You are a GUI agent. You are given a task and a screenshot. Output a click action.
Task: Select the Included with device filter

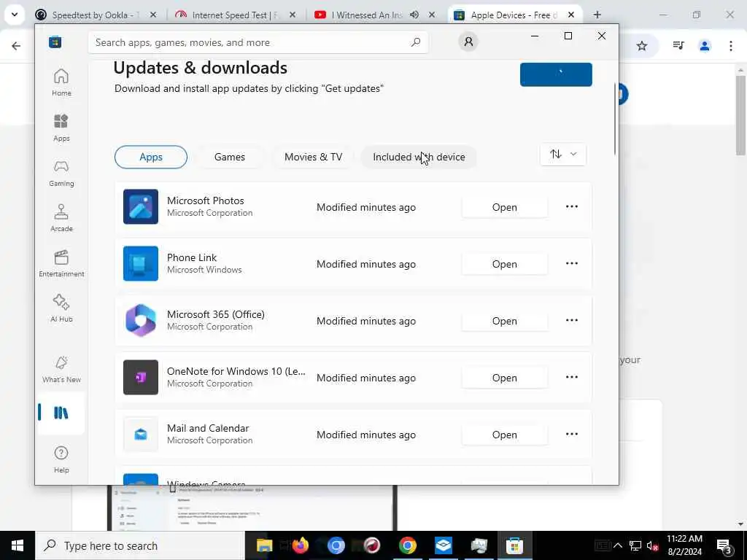pyautogui.click(x=419, y=157)
